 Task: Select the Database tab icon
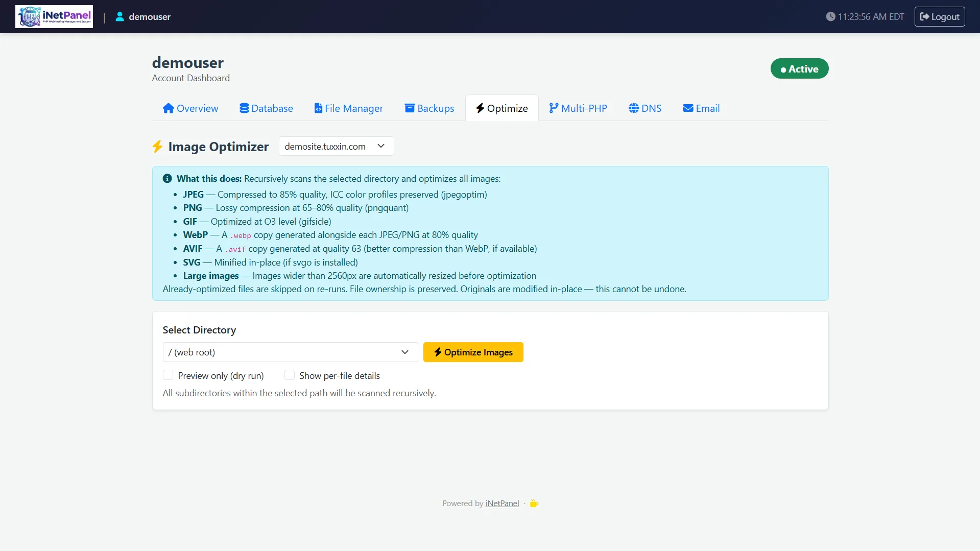(x=244, y=108)
